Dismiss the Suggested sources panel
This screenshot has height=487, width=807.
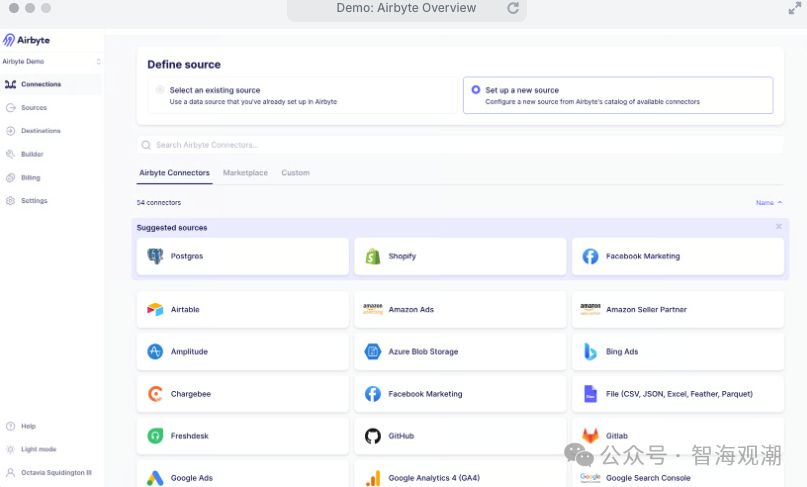click(779, 227)
